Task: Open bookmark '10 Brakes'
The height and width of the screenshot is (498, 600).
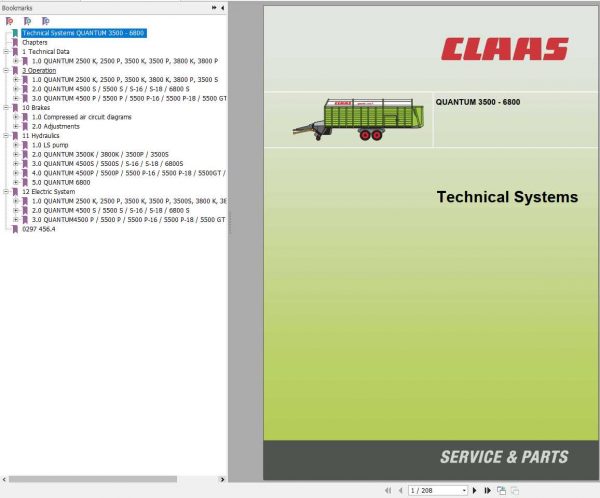Action: pos(36,108)
